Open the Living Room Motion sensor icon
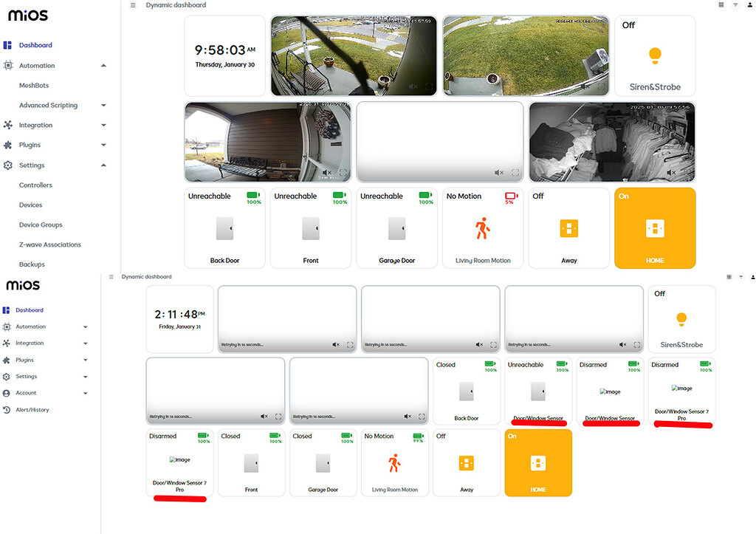Viewport: 756px width, 534px height. pyautogui.click(x=482, y=229)
